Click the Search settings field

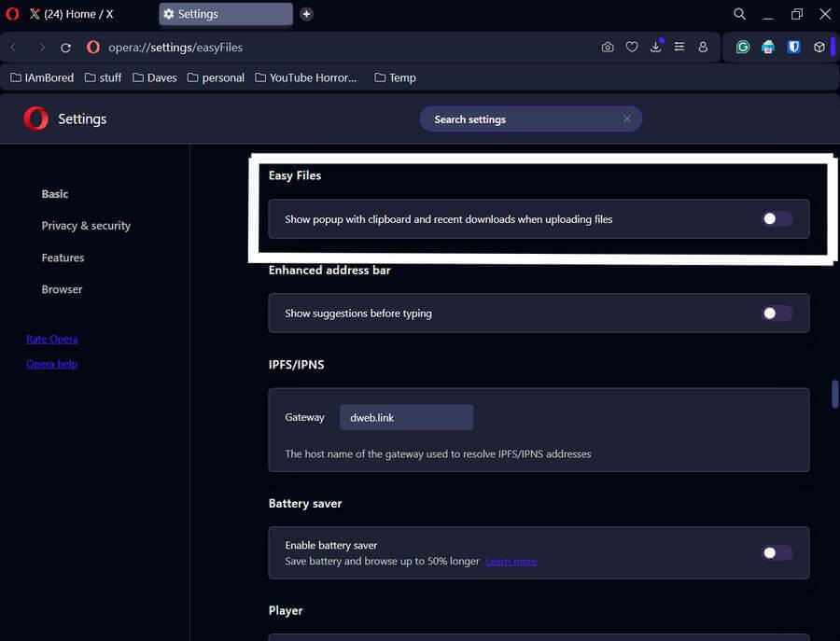click(x=530, y=118)
